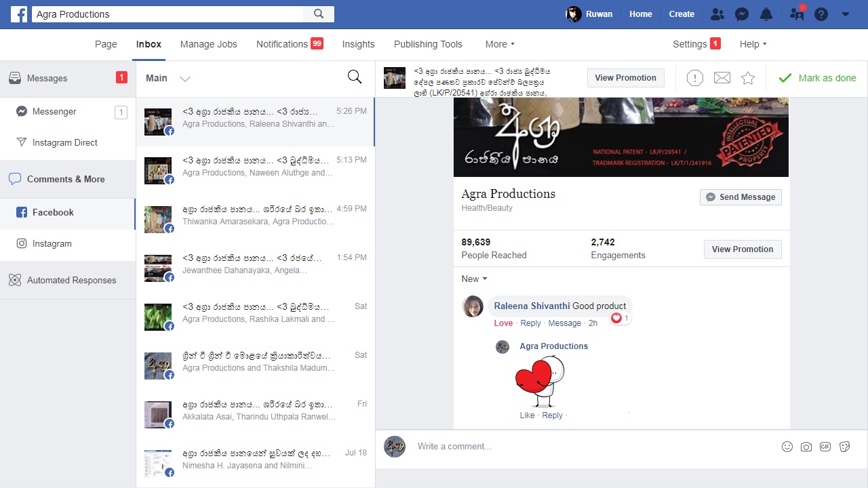Select Facebook comments in sidebar
The height and width of the screenshot is (488, 868).
tap(68, 213)
